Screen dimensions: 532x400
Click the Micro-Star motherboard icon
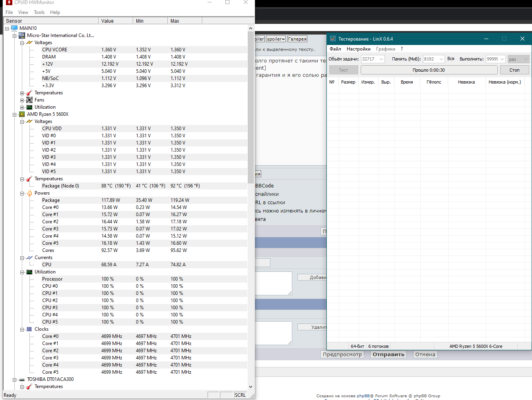point(22,35)
